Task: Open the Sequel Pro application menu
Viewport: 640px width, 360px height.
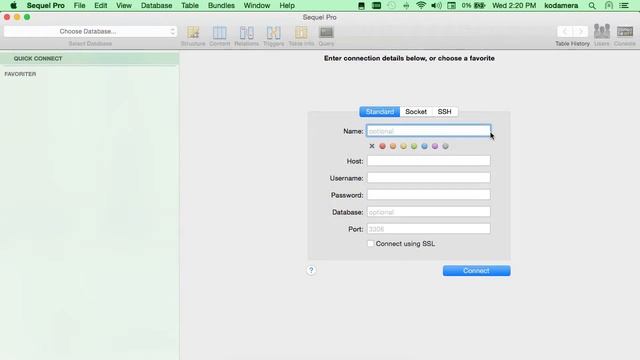Action: pos(46,6)
